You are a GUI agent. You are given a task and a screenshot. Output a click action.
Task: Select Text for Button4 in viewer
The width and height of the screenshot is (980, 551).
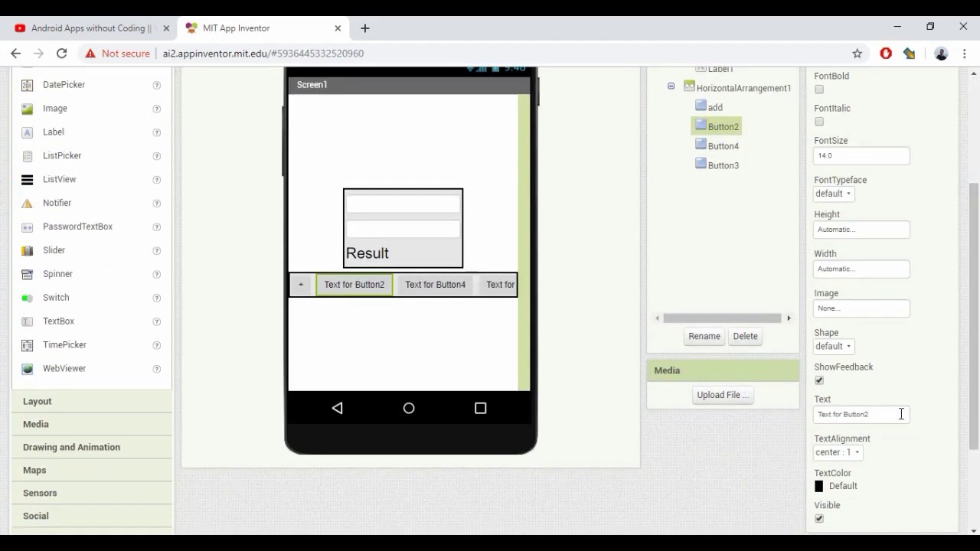(436, 285)
